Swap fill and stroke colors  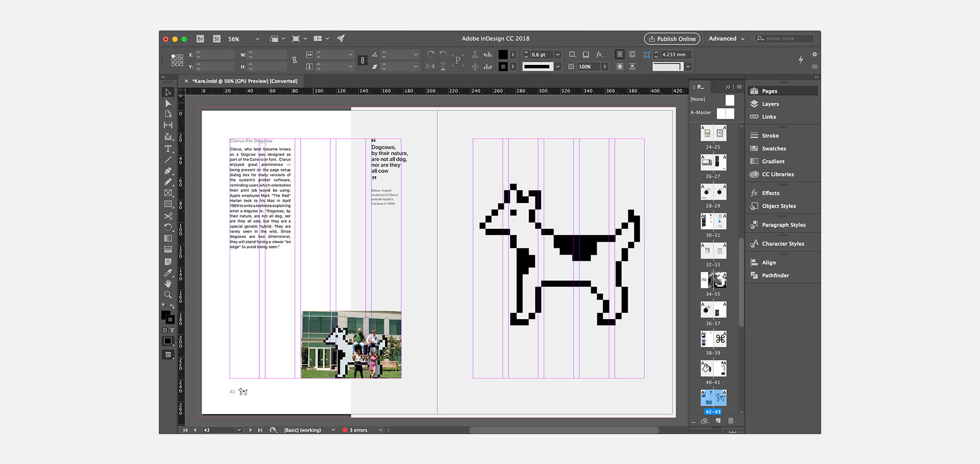tap(172, 306)
